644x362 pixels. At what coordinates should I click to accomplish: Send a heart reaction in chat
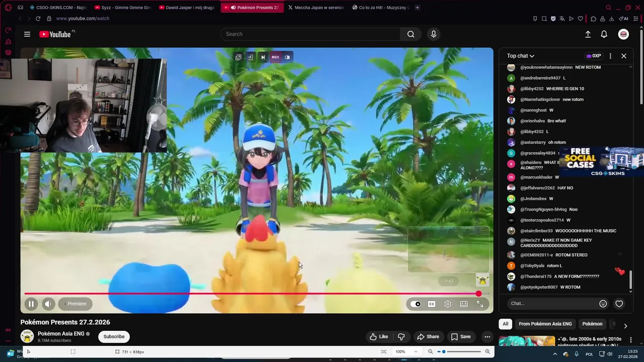tap(619, 304)
